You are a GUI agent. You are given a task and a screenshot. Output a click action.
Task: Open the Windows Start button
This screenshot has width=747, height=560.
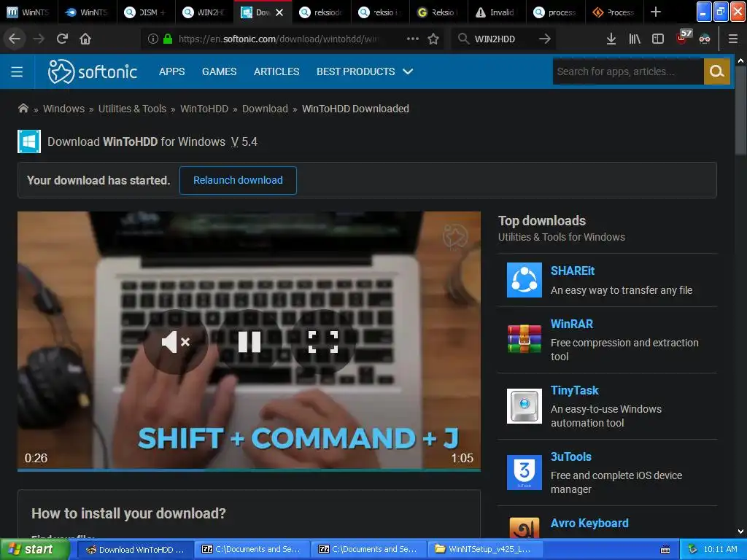coord(35,549)
